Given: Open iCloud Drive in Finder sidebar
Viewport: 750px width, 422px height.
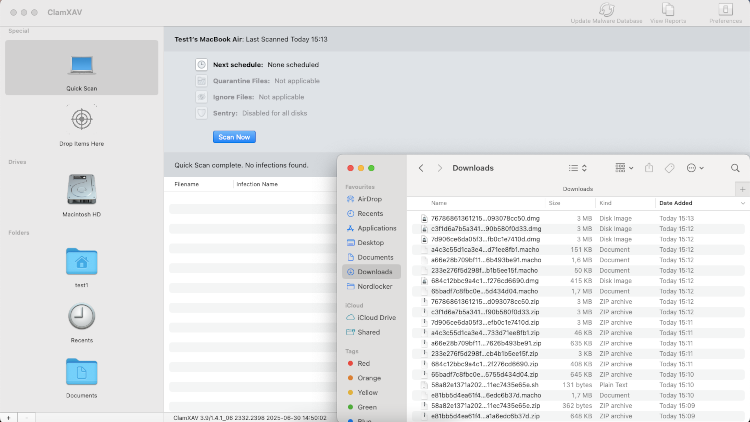Looking at the screenshot, I should point(371,317).
